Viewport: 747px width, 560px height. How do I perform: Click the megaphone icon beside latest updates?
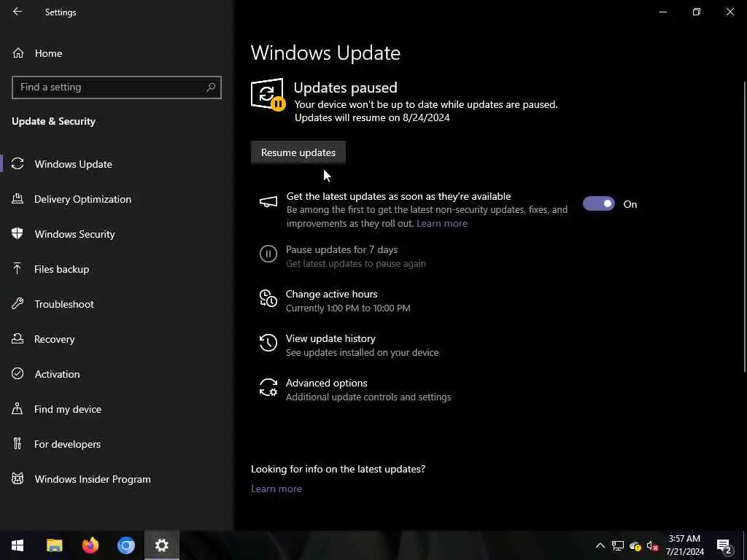(268, 202)
